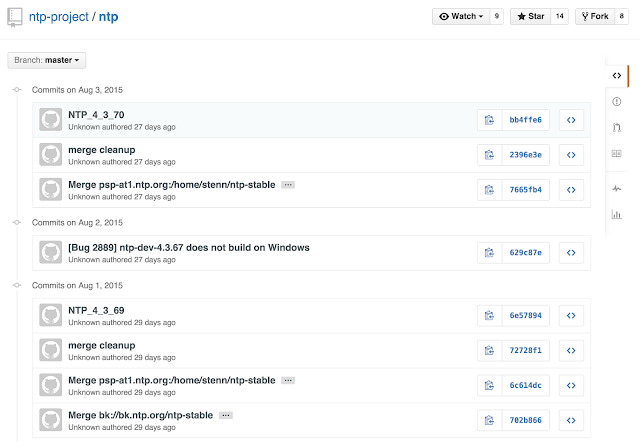Open the Code tab in sidebar
This screenshot has width=640, height=442.
(x=616, y=75)
